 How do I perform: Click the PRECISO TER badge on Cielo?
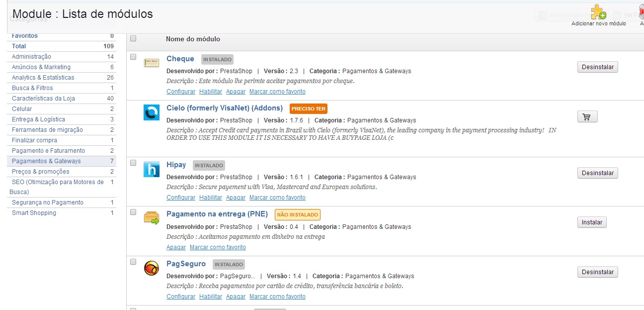click(x=309, y=108)
